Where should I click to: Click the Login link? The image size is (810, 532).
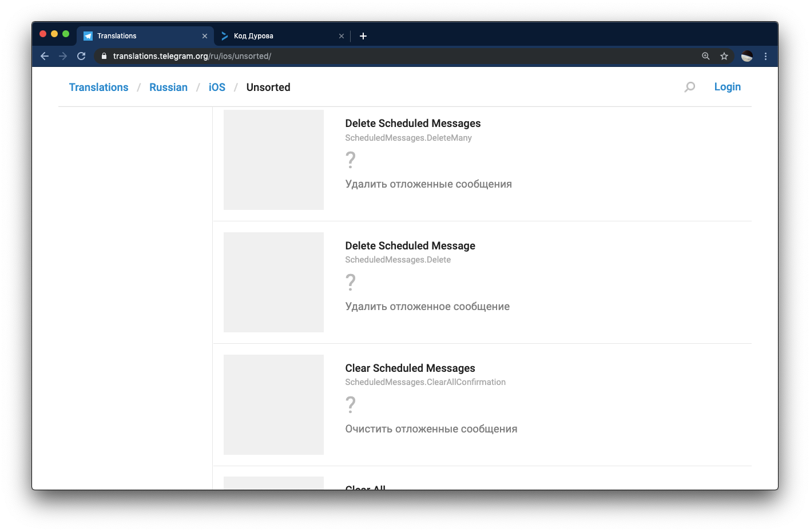pos(728,87)
